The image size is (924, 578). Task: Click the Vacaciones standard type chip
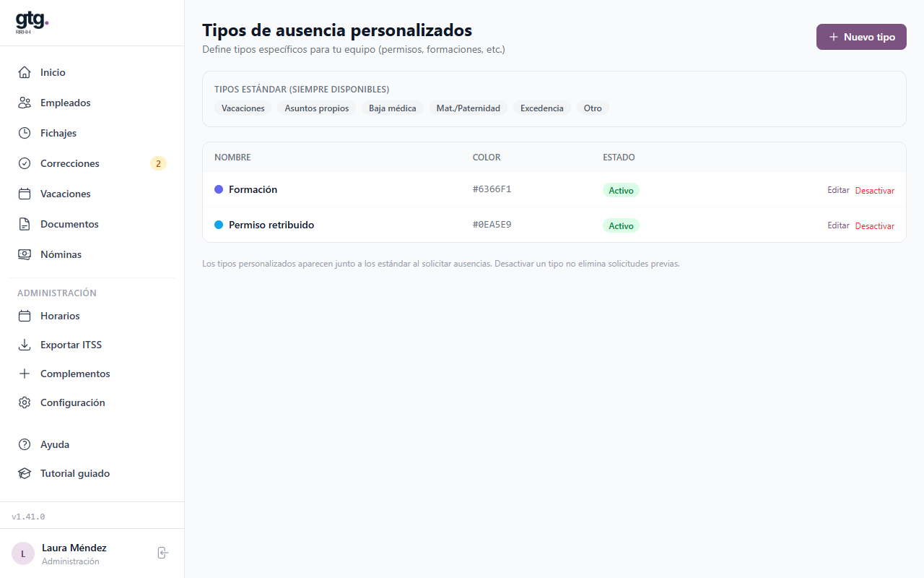click(243, 108)
